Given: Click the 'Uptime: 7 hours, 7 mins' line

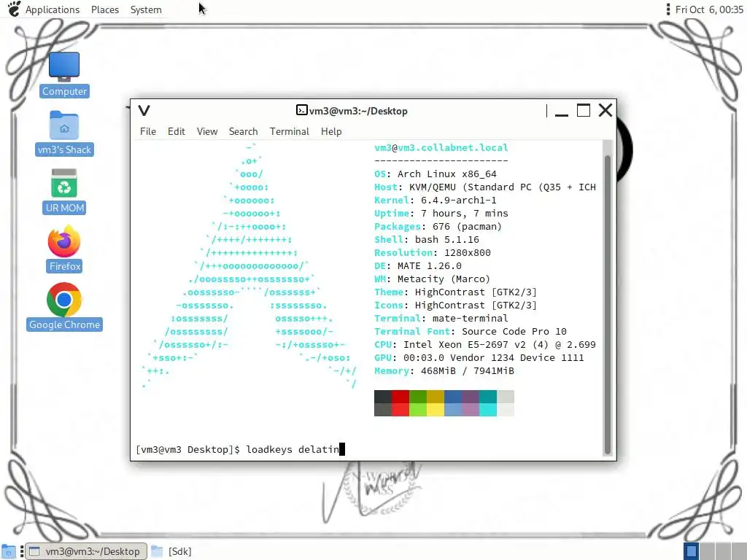Looking at the screenshot, I should tap(441, 214).
